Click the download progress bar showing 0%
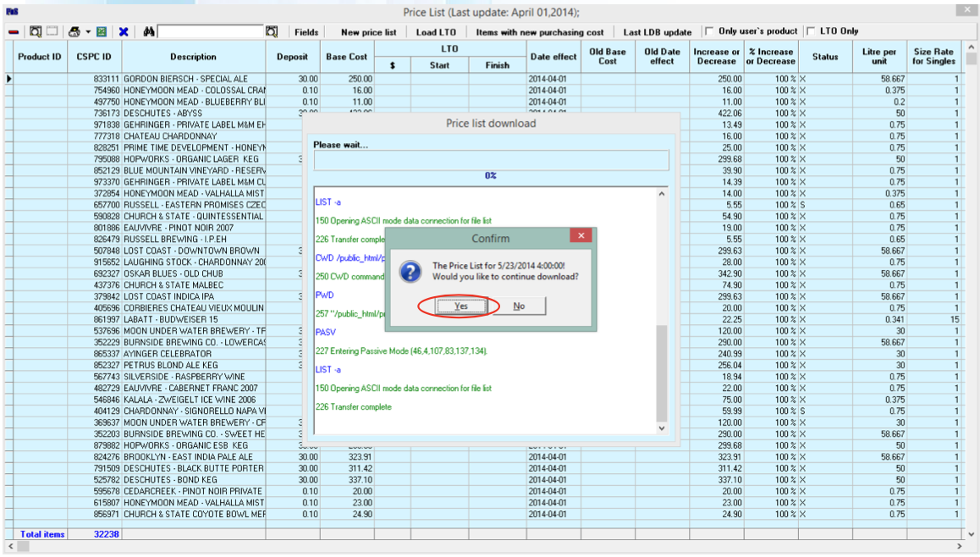The image size is (980, 557). pyautogui.click(x=491, y=160)
